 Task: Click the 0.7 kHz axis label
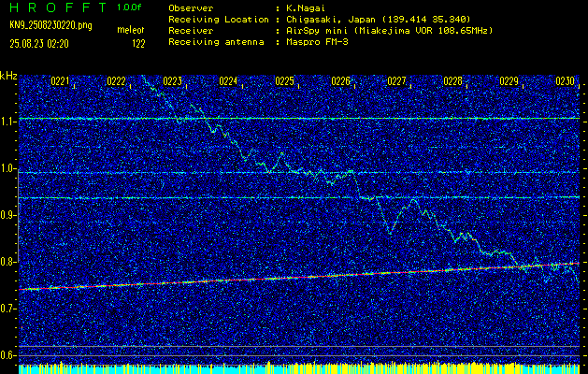click(7, 309)
